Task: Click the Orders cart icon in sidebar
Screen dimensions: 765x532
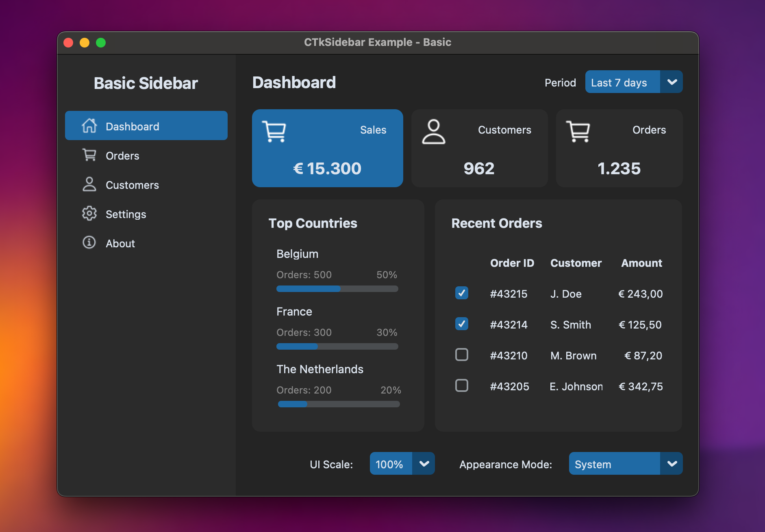Action: click(89, 155)
